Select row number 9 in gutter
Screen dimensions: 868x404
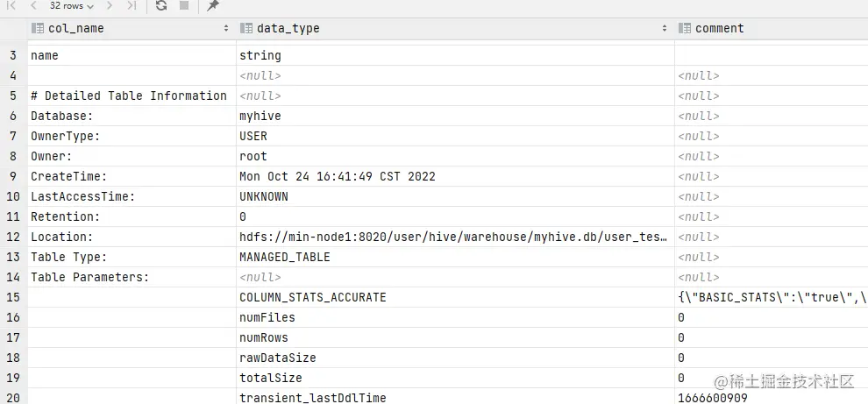tap(13, 176)
